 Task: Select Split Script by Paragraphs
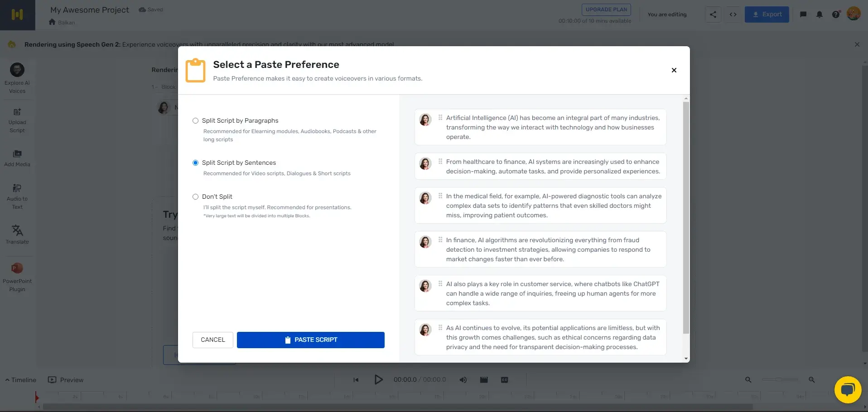click(195, 120)
